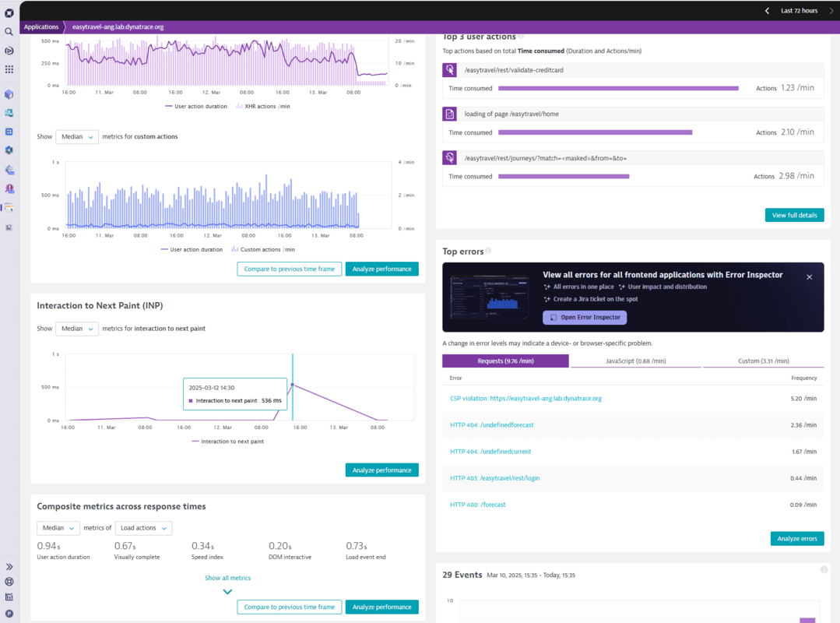Expand the chevron below Show all metrics
This screenshot has height=623, width=840.
[227, 591]
